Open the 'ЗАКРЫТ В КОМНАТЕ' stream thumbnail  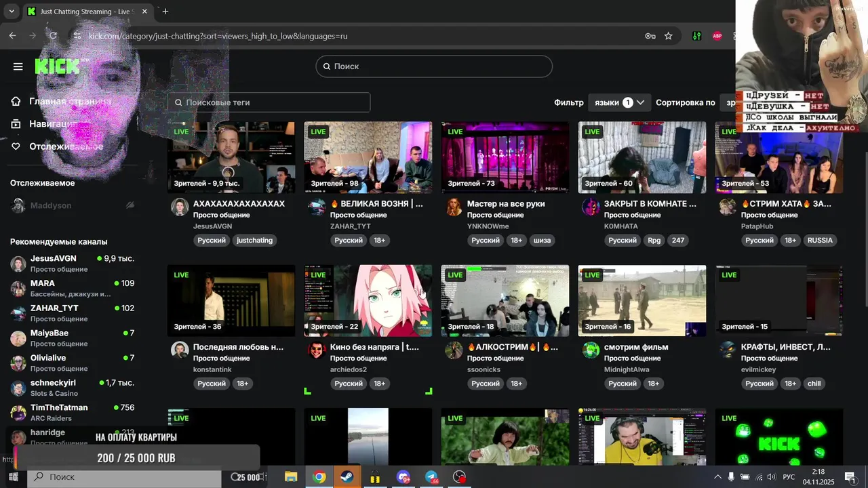coord(642,157)
